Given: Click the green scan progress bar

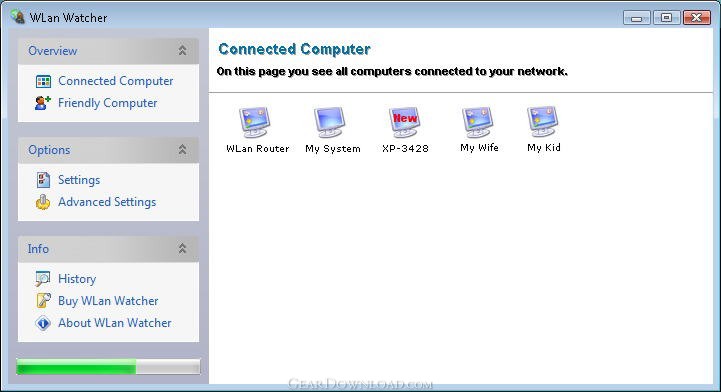Looking at the screenshot, I should tap(108, 367).
